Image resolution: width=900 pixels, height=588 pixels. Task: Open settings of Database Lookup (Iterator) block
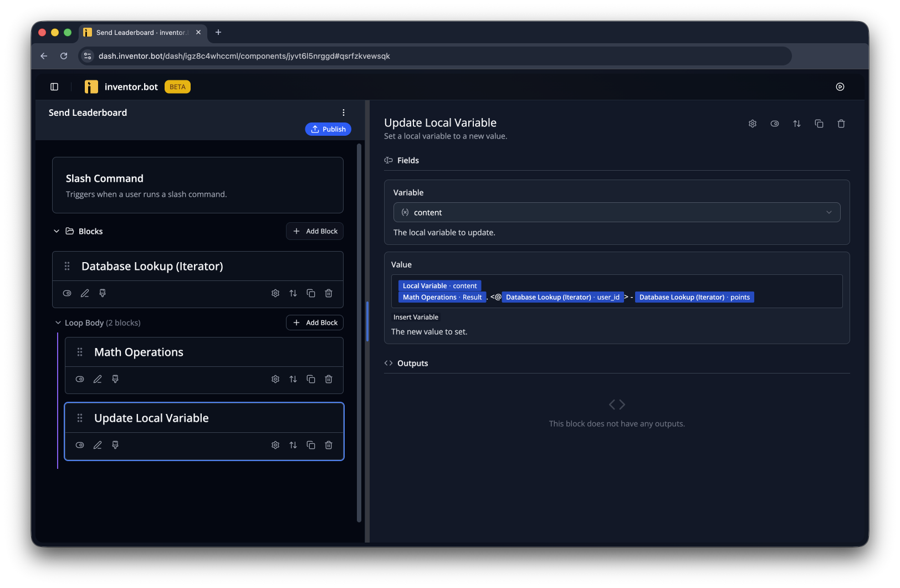pyautogui.click(x=275, y=293)
